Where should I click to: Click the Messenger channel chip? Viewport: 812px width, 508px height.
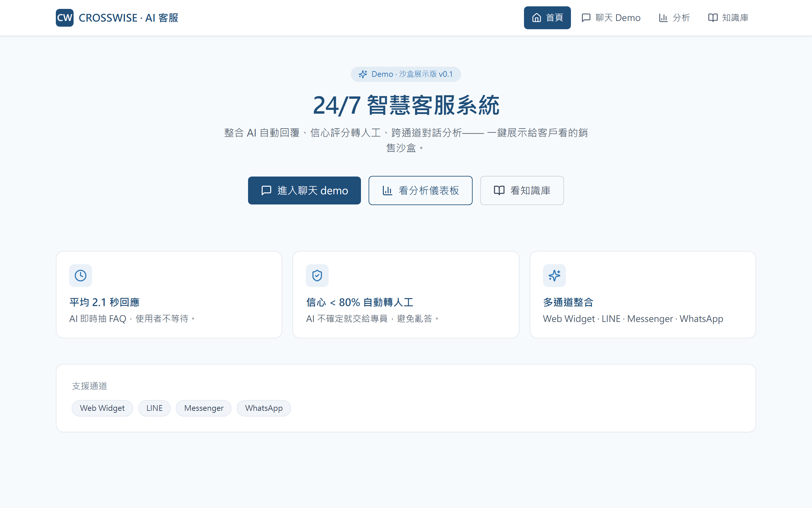[204, 408]
